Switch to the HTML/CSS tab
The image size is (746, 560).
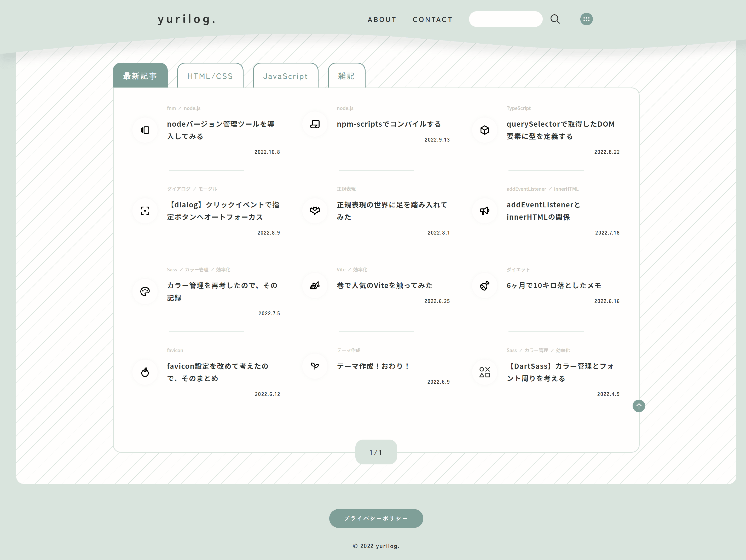tap(210, 76)
